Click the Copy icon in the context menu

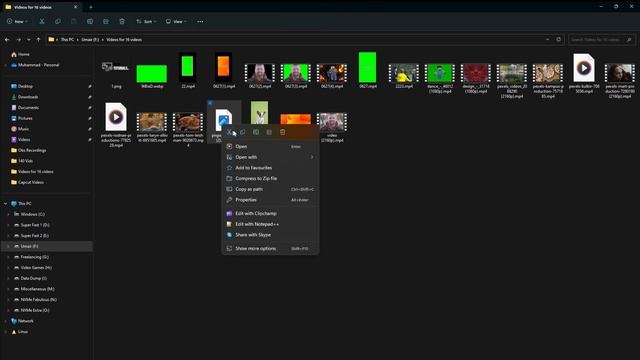[242, 132]
